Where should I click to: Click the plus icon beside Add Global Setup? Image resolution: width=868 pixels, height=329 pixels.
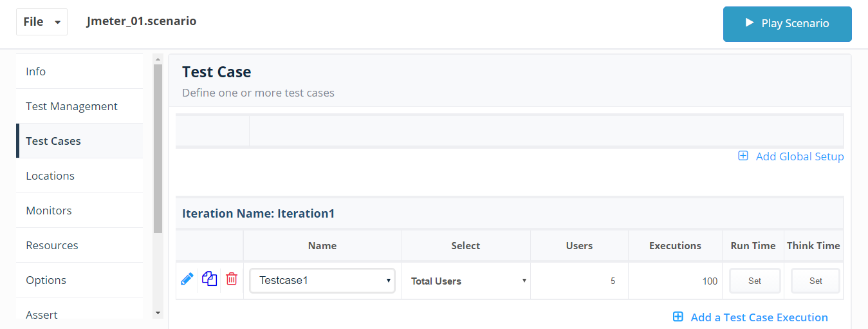743,156
